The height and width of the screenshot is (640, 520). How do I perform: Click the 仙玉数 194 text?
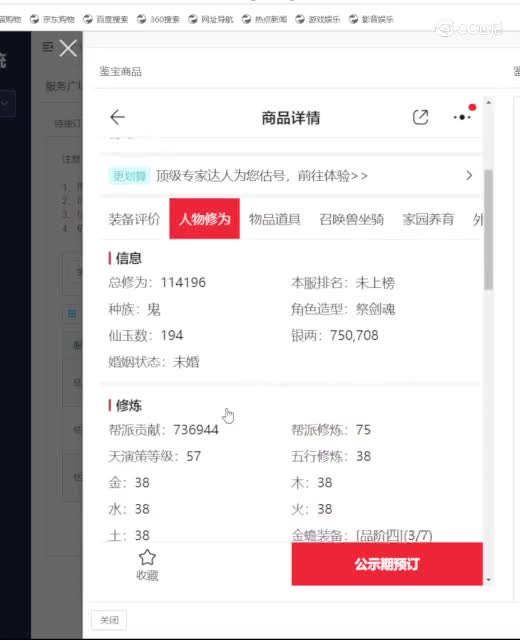point(146,336)
